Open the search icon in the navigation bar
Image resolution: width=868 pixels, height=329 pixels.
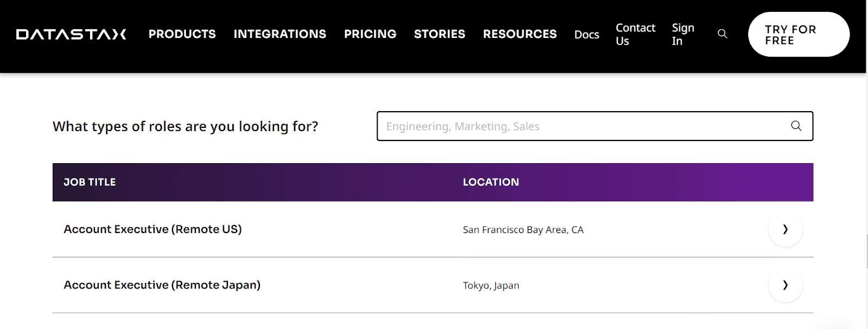coord(722,34)
